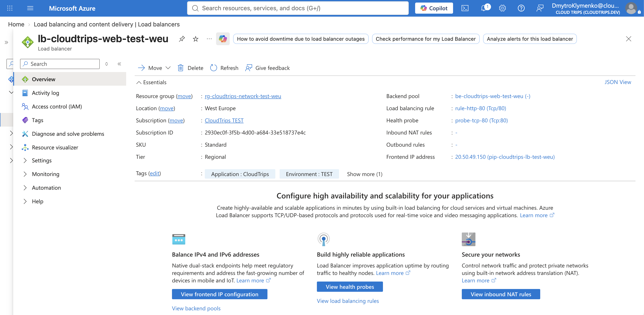
Task: Click the Copilot icon beside resource title
Action: pos(223,39)
